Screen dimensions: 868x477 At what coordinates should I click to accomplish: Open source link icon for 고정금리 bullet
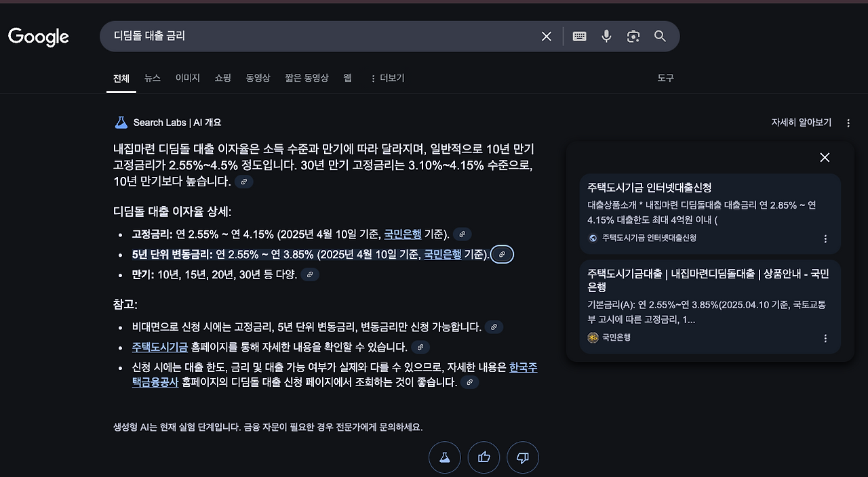pyautogui.click(x=462, y=234)
